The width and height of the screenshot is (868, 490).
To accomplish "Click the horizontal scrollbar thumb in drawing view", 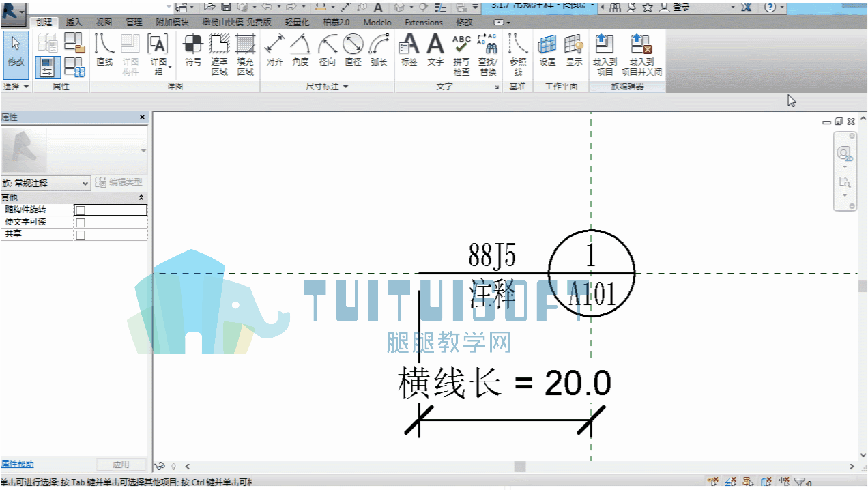I will point(520,466).
